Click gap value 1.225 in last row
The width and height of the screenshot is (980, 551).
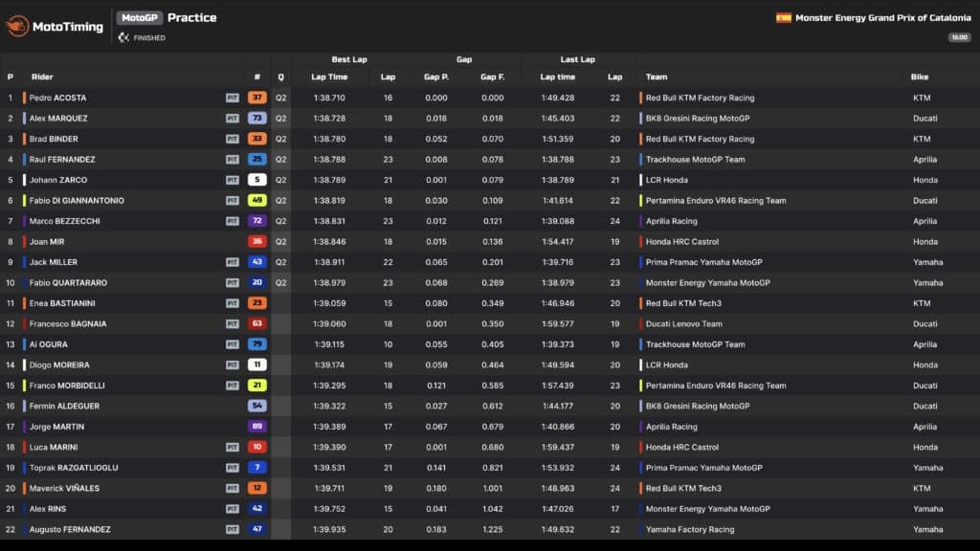(x=493, y=530)
